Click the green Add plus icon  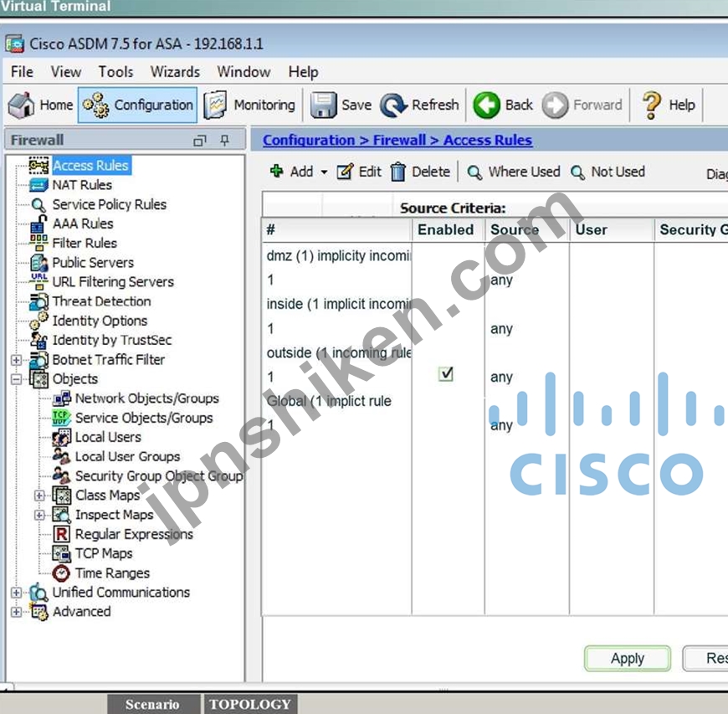[277, 171]
